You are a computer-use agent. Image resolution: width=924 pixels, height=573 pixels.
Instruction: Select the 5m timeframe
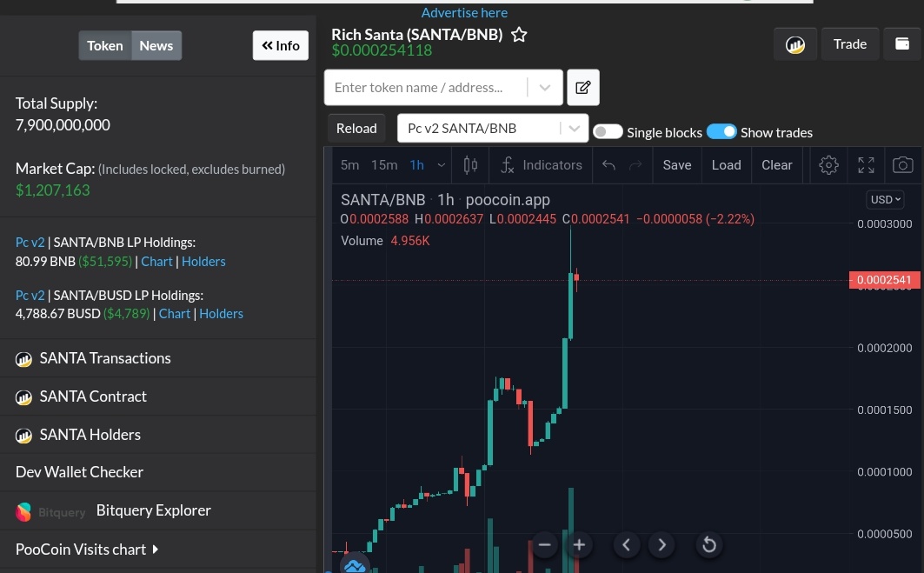click(350, 165)
